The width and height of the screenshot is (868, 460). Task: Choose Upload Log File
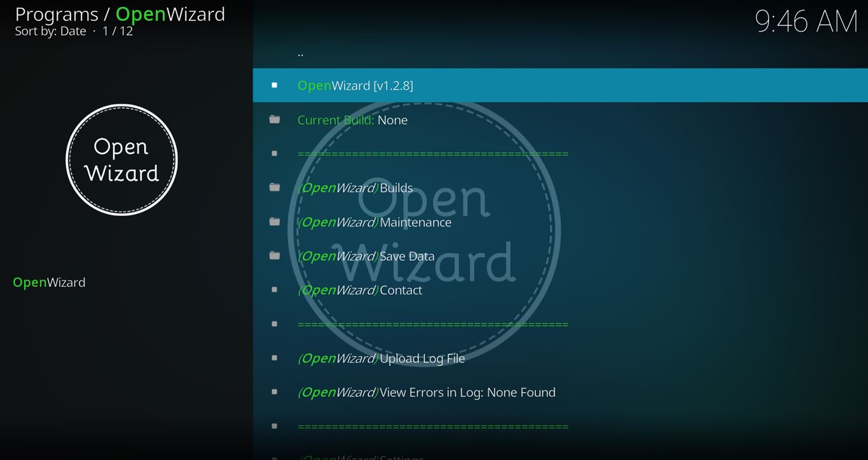pos(381,358)
